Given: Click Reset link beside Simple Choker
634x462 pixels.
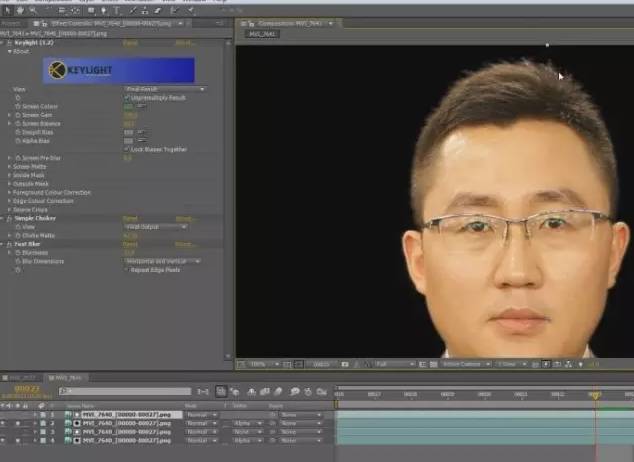Looking at the screenshot, I should tap(130, 219).
